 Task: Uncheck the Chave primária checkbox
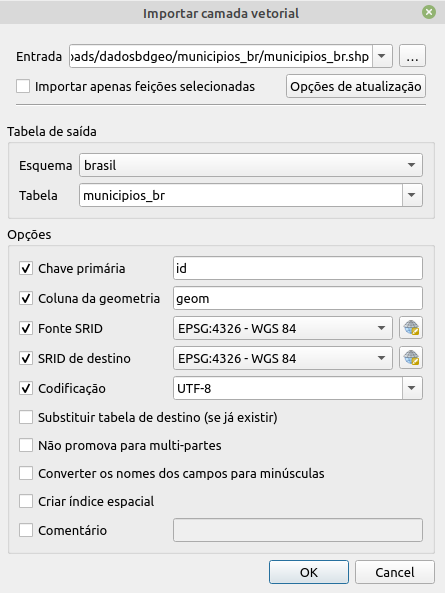pos(26,269)
